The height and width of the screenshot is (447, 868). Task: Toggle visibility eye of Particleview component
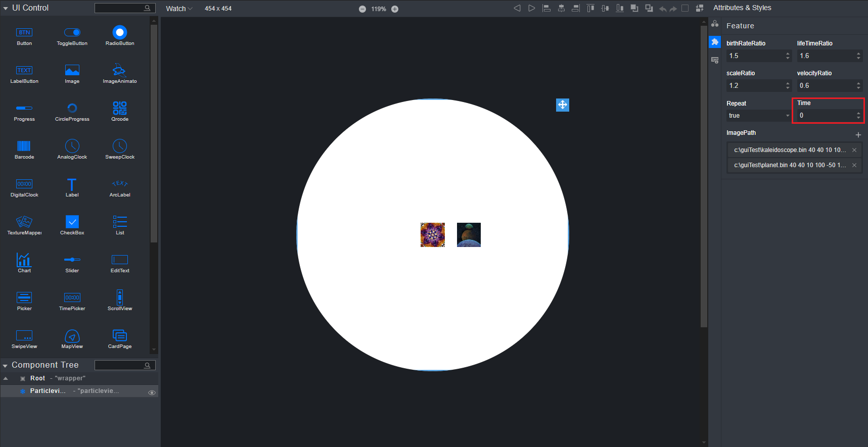point(152,392)
